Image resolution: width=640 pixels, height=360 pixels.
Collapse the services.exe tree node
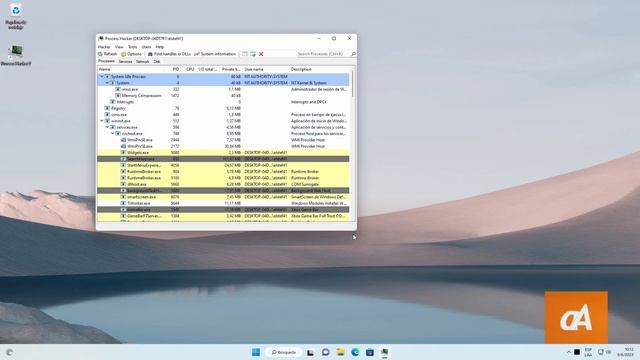107,127
